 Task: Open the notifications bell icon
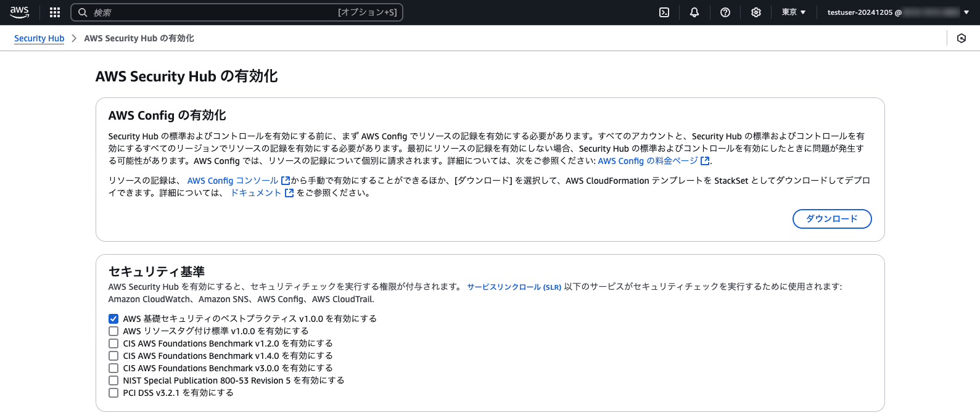pyautogui.click(x=694, y=12)
